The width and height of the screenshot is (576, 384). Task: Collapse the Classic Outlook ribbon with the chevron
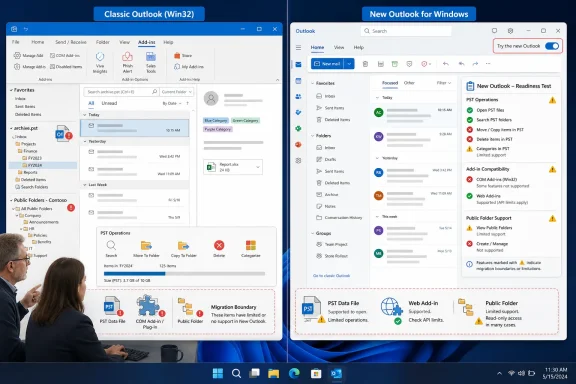[277, 79]
